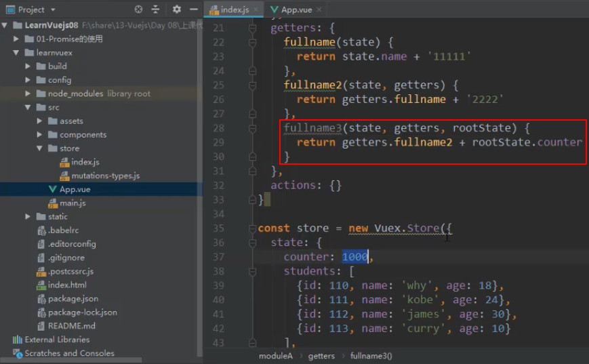
Task: Click Scratches and Consoles node
Action: [x=70, y=353]
